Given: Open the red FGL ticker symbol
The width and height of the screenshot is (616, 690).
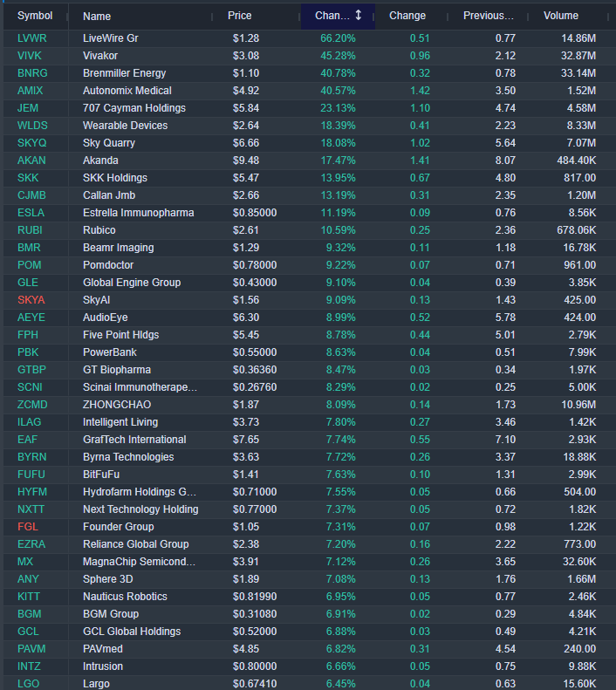Looking at the screenshot, I should (x=28, y=527).
